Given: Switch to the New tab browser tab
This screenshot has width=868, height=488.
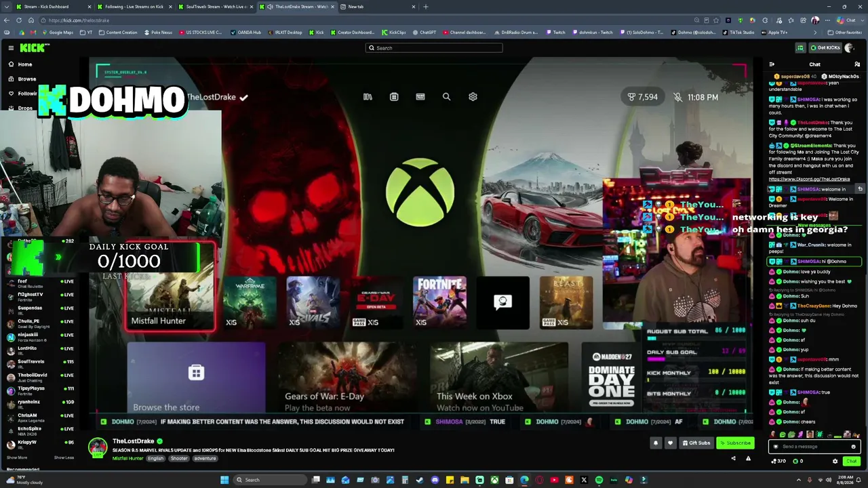Looking at the screenshot, I should coord(377,7).
